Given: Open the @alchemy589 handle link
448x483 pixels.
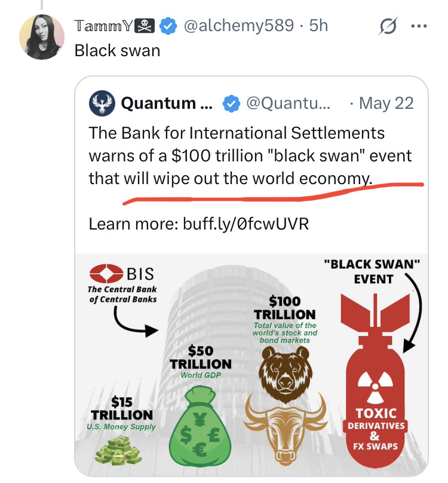Looking at the screenshot, I should (x=239, y=26).
